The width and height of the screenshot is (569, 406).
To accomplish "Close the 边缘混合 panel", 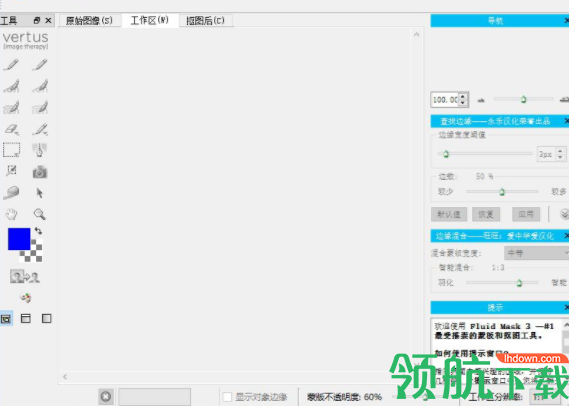I will 566,236.
